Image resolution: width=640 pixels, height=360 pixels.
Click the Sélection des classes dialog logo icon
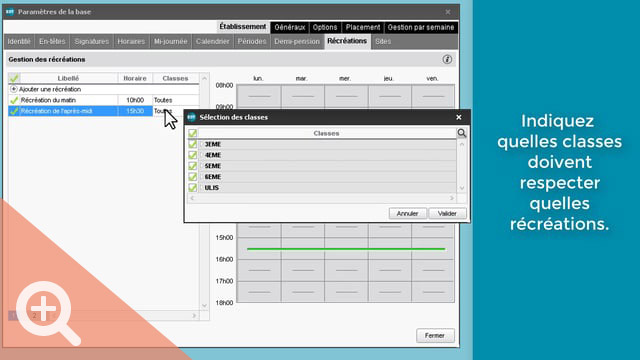[191, 117]
